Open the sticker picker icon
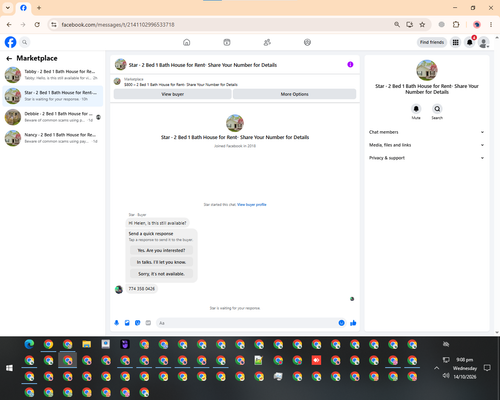 click(x=138, y=323)
